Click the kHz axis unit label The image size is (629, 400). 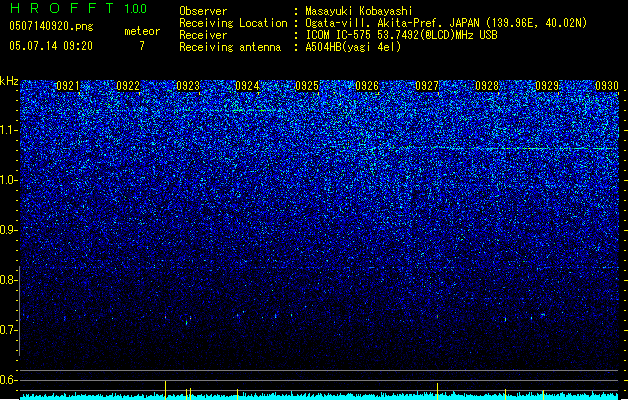click(x=9, y=81)
